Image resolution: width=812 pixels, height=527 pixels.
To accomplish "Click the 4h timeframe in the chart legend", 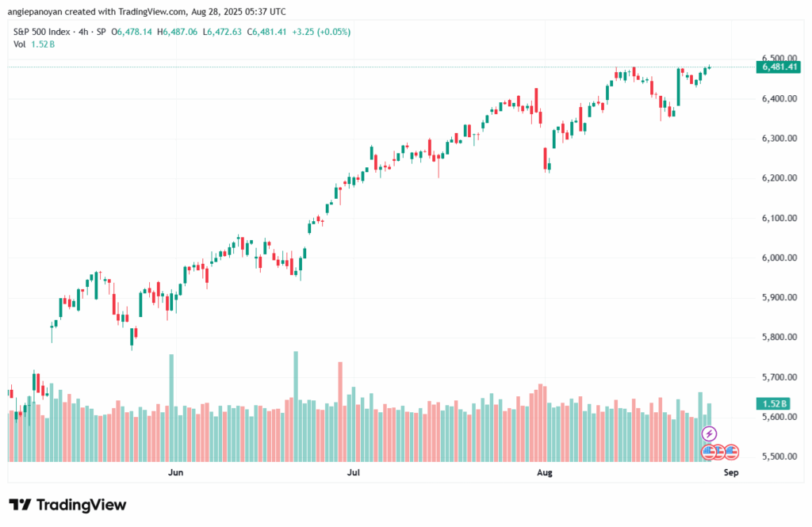I will tap(83, 32).
